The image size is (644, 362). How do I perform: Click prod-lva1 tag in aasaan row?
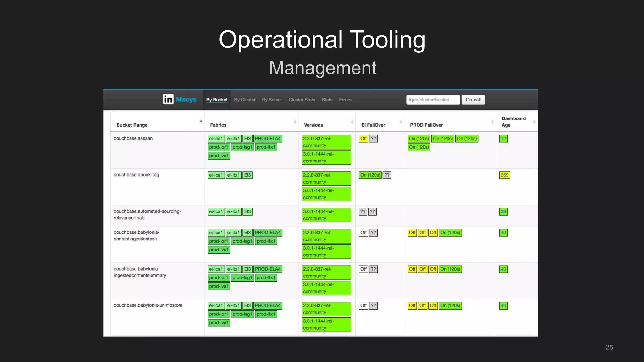coord(219,156)
